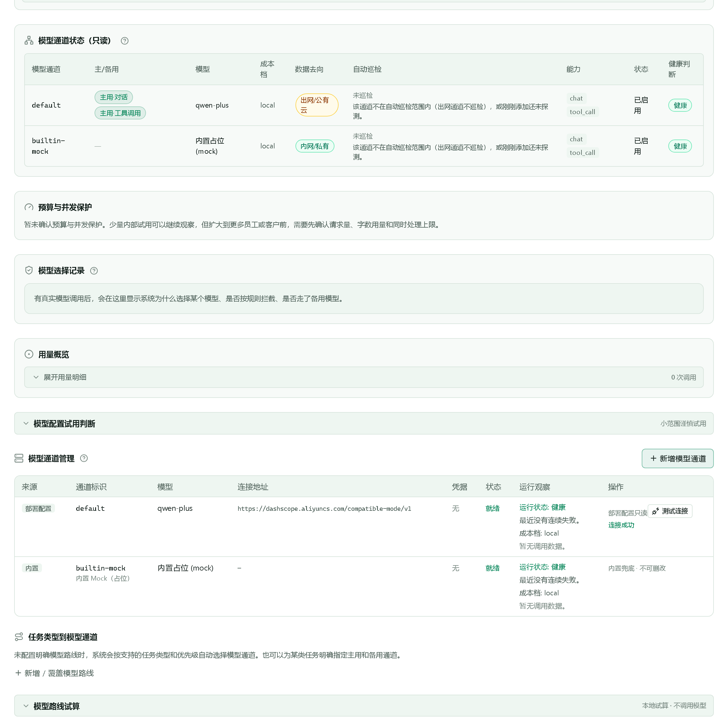Click the network icon before 模型通道状态
This screenshot has width=728, height=726.
click(29, 40)
